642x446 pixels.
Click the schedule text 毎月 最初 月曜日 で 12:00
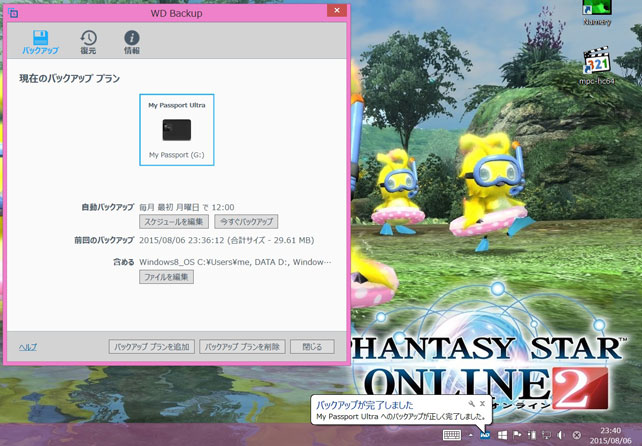tap(187, 207)
